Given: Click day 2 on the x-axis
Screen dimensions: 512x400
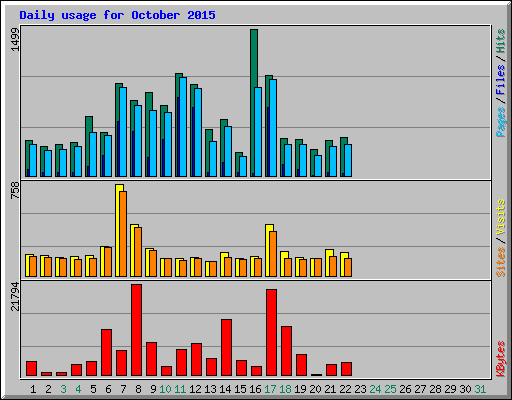Looking at the screenshot, I should 48,389.
